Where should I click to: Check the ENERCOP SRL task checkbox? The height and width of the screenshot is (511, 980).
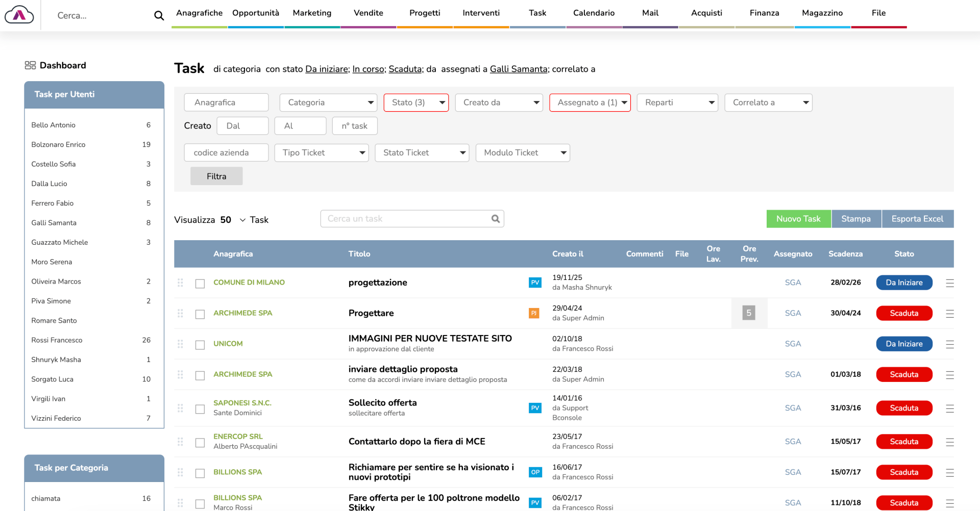coord(200,443)
